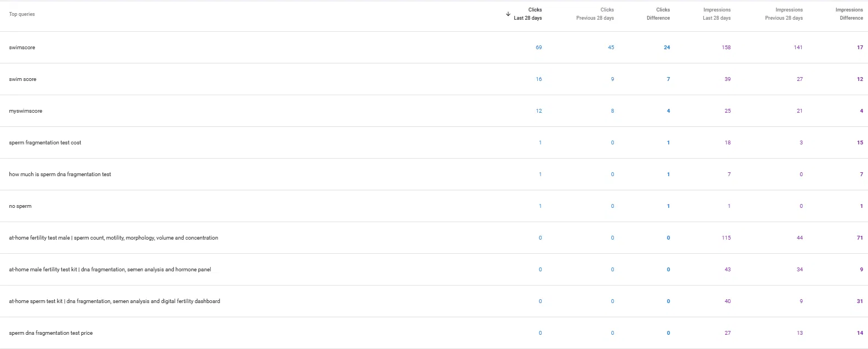The height and width of the screenshot is (349, 868).
Task: Click 'swim score' previous clicks value 9
Action: coord(612,79)
